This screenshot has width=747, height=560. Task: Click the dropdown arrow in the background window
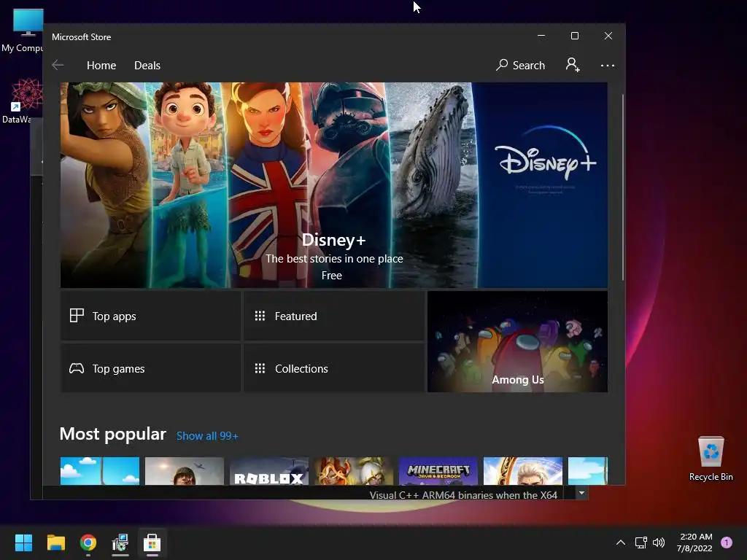(581, 493)
